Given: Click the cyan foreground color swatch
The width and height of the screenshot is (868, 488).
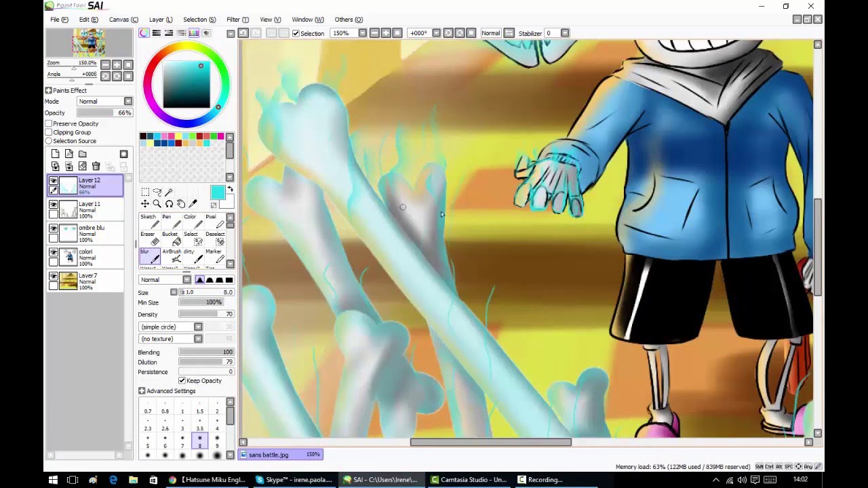Looking at the screenshot, I should click(x=217, y=192).
